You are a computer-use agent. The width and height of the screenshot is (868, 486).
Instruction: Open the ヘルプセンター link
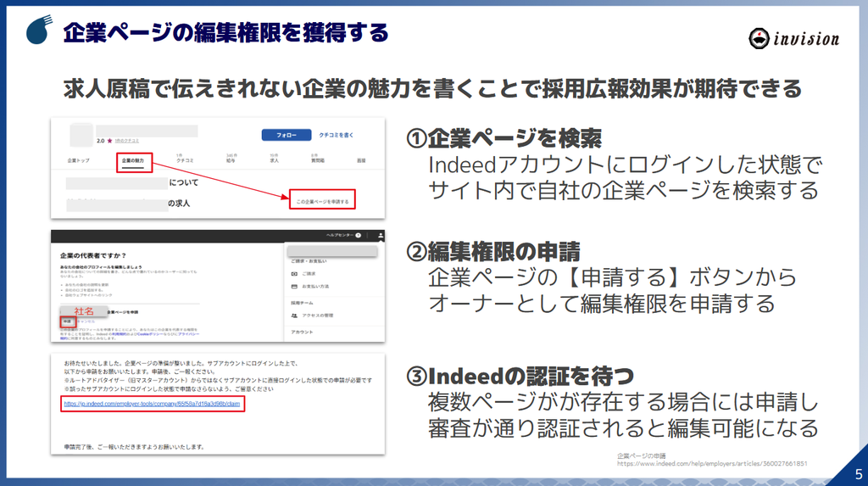coord(340,236)
